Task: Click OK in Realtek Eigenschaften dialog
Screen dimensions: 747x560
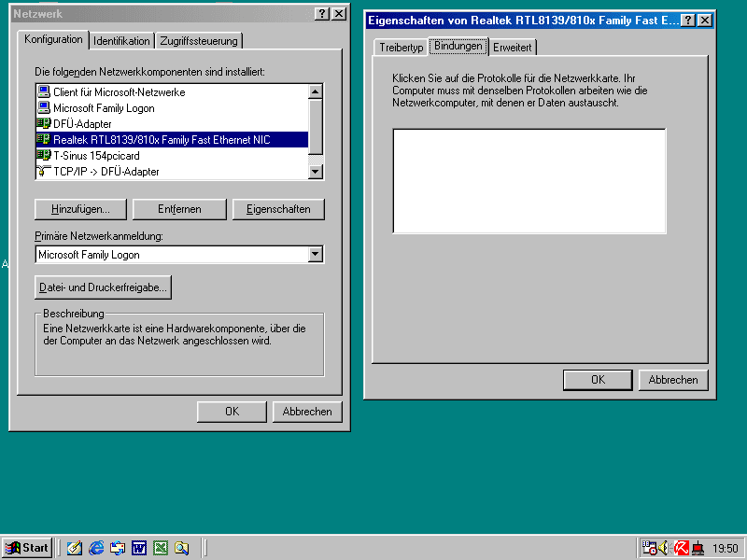Action: click(598, 380)
